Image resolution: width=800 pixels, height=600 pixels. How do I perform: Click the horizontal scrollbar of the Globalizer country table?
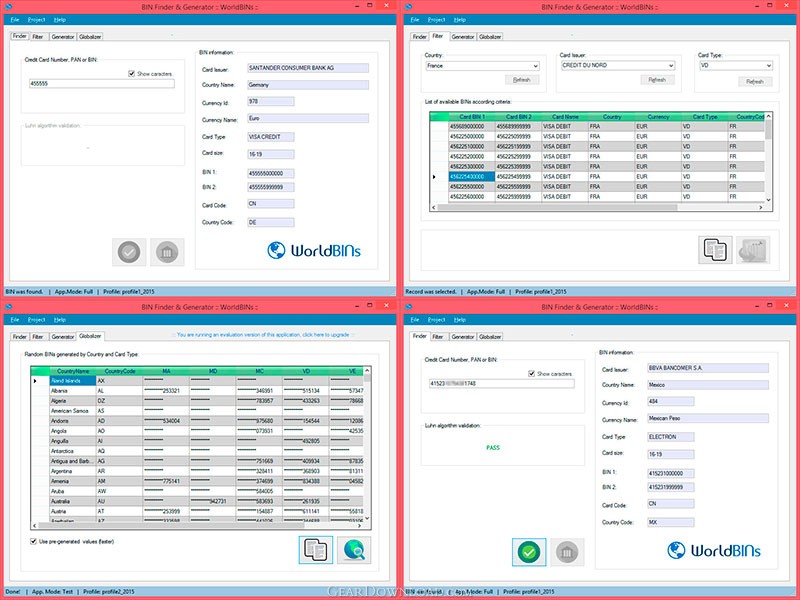(197, 525)
